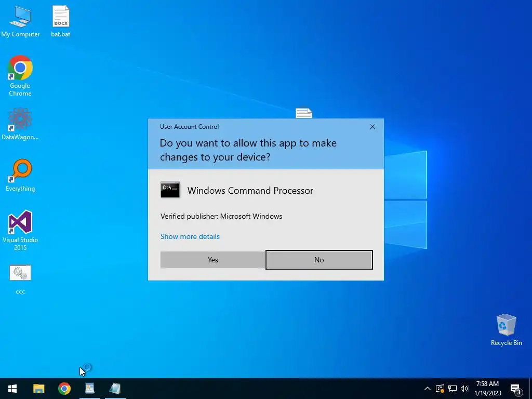This screenshot has width=532, height=399.
Task: Select the bat.bat file icon
Action: coord(61,21)
